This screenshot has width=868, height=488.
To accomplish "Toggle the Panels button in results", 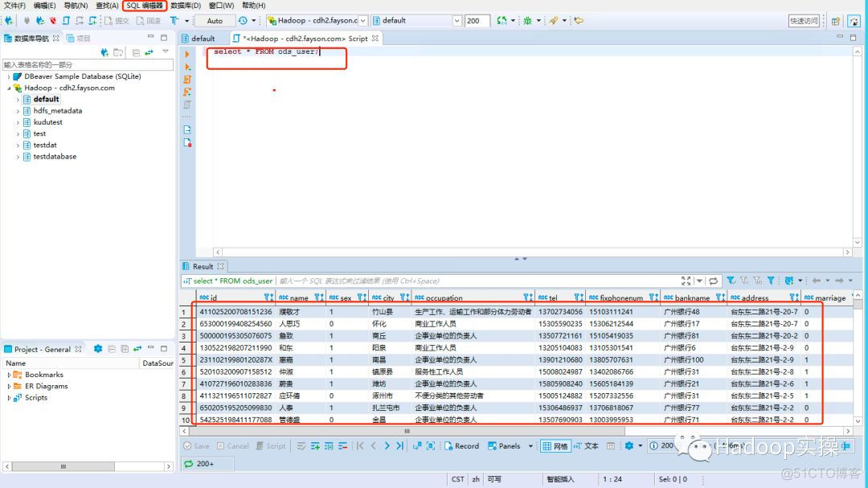I will pyautogui.click(x=504, y=446).
